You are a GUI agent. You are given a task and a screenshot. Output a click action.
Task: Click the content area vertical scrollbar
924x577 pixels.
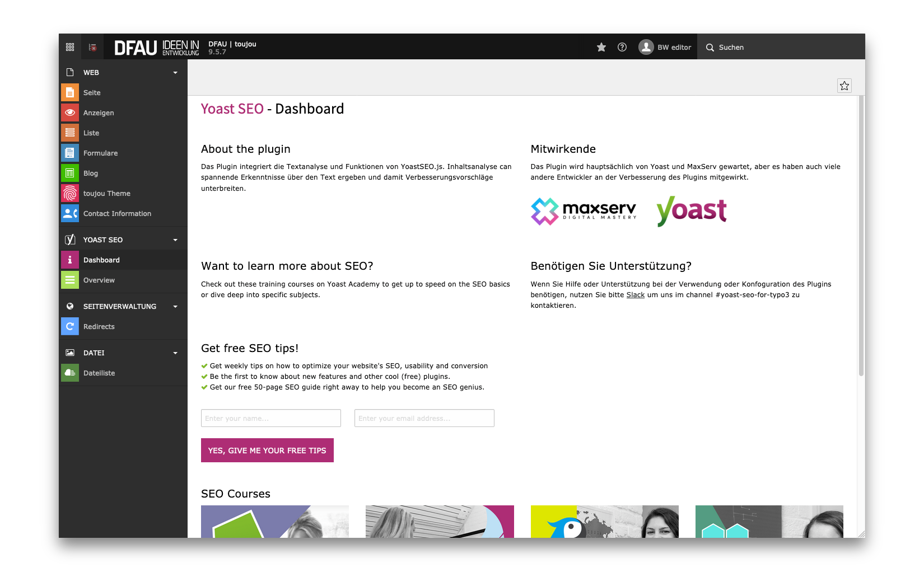click(861, 235)
